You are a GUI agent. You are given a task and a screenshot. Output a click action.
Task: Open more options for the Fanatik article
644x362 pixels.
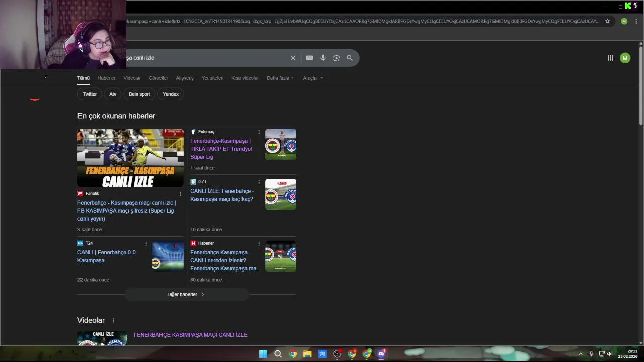point(180,194)
